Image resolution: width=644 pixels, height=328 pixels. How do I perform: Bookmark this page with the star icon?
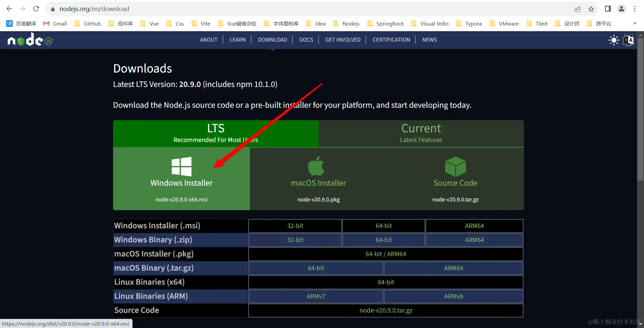(591, 9)
